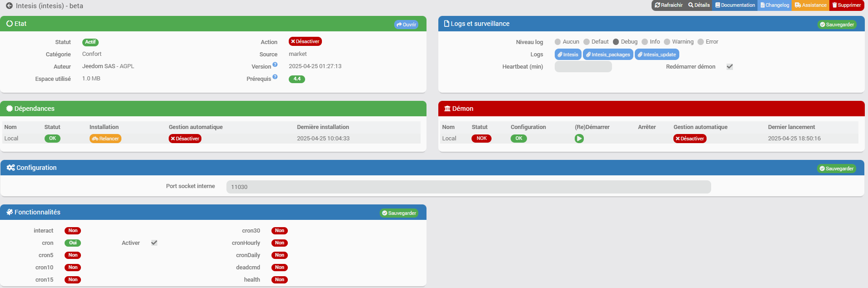Click the Non badge next to cron5
Viewport: 868px width, 288px height.
tap(73, 255)
